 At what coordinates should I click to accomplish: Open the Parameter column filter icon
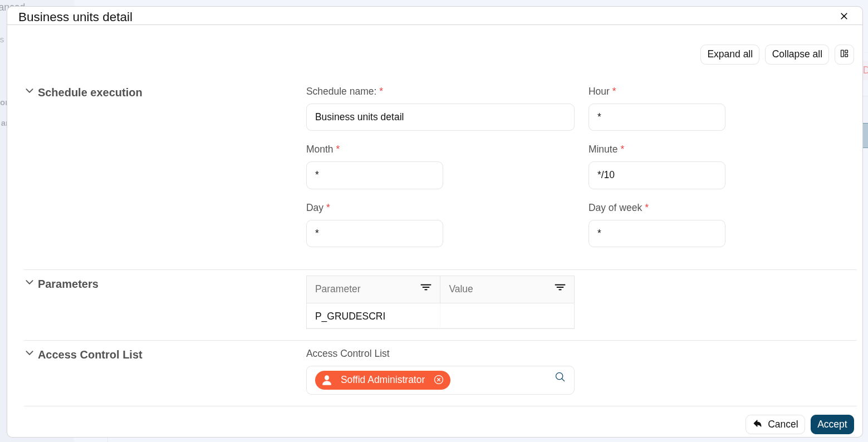pyautogui.click(x=426, y=287)
